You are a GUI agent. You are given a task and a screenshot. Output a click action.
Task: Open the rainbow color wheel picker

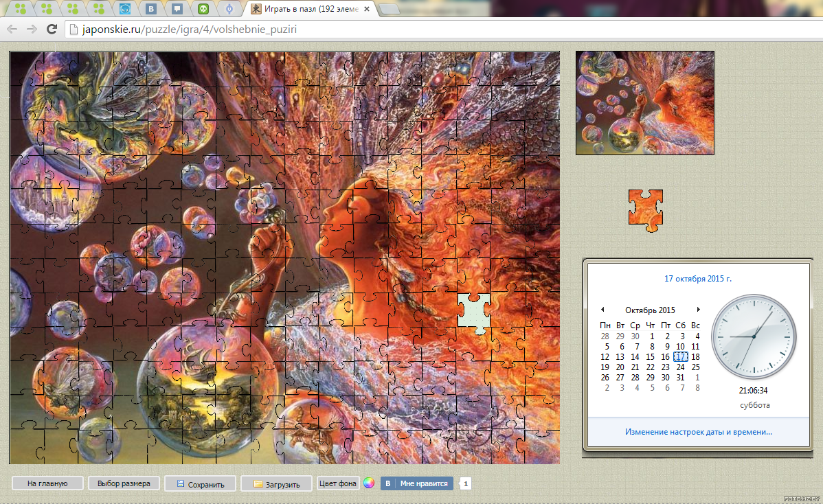pyautogui.click(x=369, y=483)
